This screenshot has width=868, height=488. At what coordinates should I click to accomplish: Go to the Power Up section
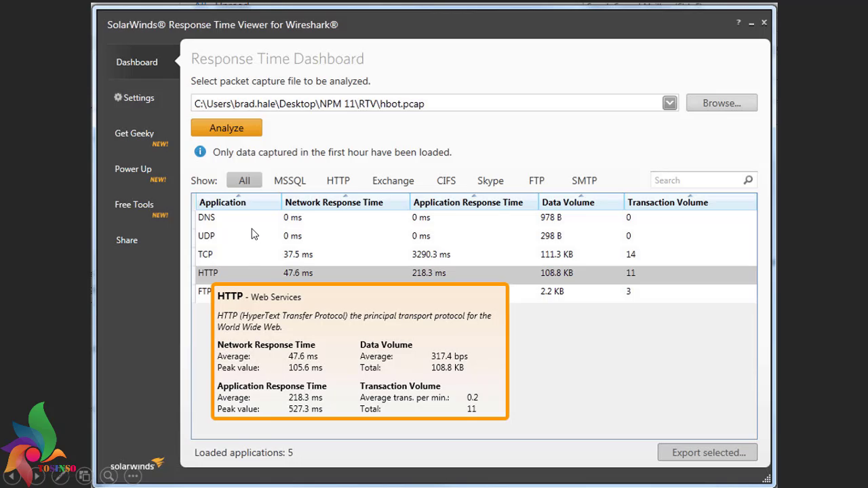click(133, 169)
